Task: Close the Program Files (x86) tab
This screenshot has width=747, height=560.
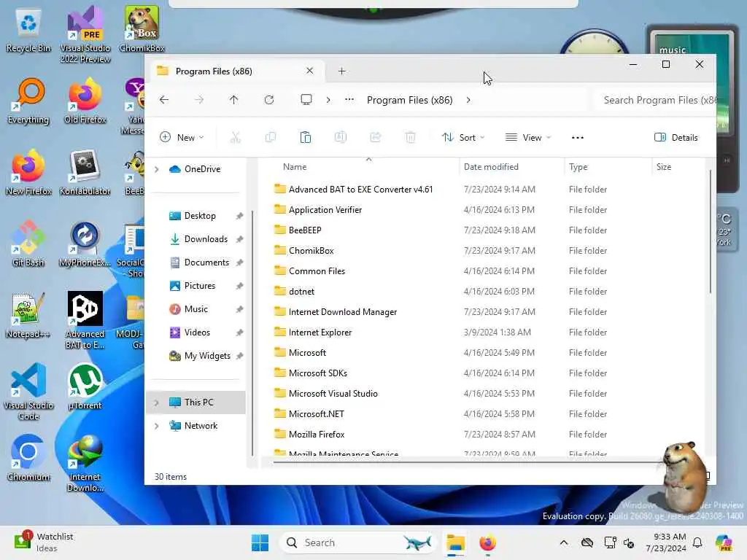Action: point(309,71)
